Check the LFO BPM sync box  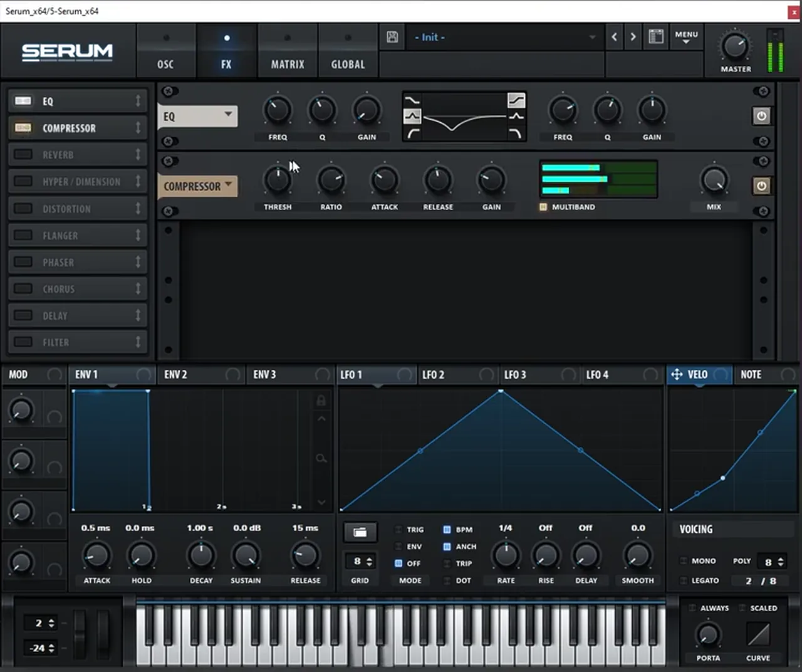pyautogui.click(x=447, y=530)
